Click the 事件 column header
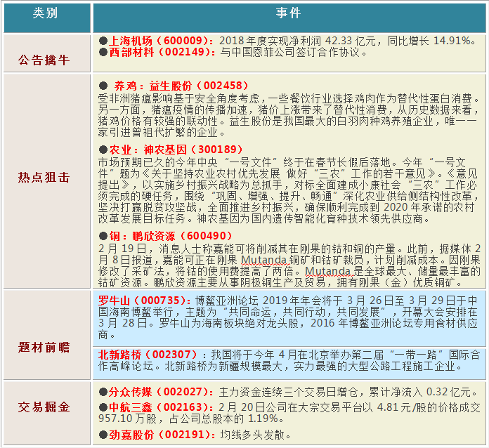This screenshot has width=489, height=448. (289, 18)
